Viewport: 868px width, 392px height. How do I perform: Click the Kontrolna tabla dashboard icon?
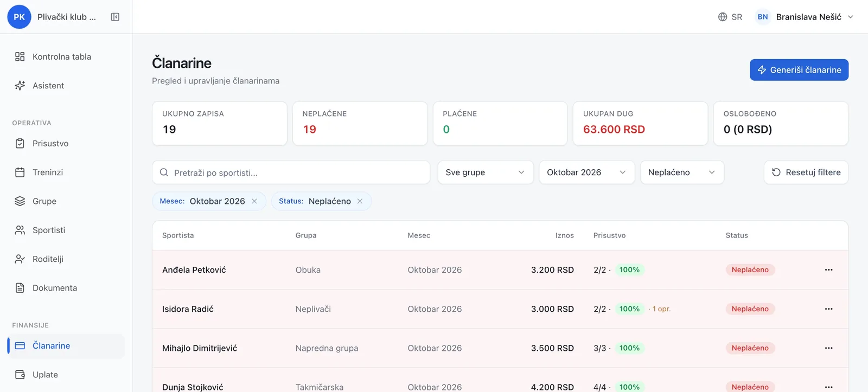[x=20, y=56]
